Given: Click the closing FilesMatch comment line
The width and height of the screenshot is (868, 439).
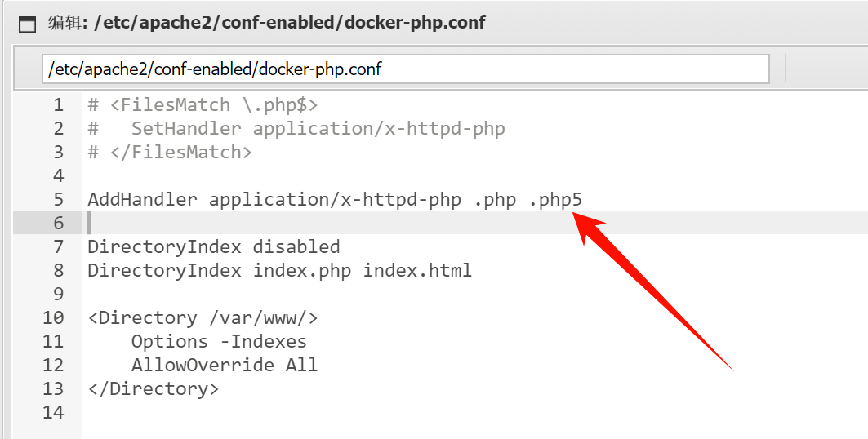Looking at the screenshot, I should 170,153.
